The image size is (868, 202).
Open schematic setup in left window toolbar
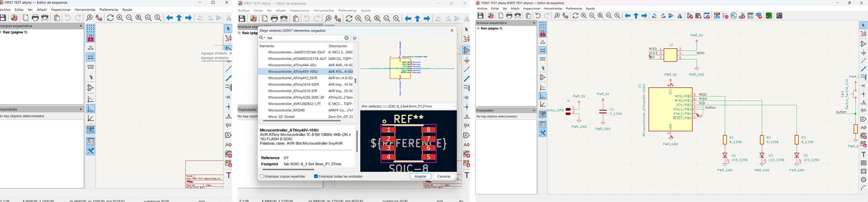pos(14,18)
